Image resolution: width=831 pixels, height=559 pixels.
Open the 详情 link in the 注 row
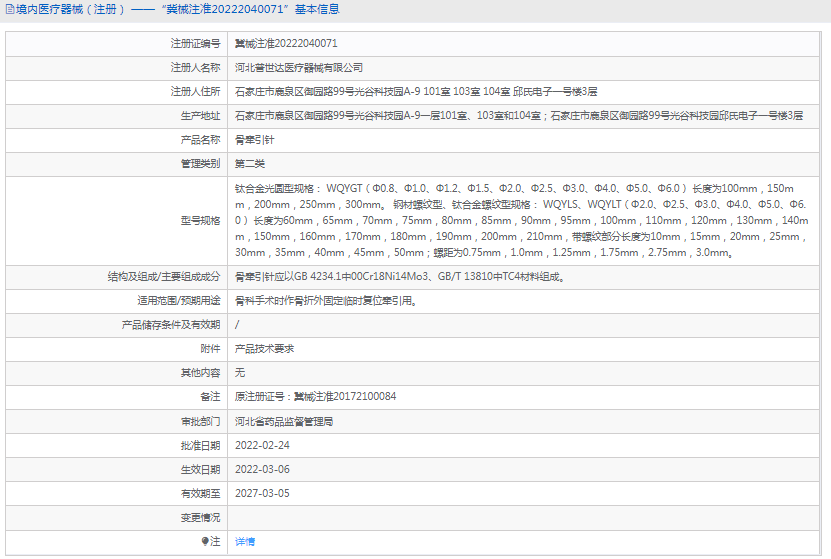tap(245, 542)
